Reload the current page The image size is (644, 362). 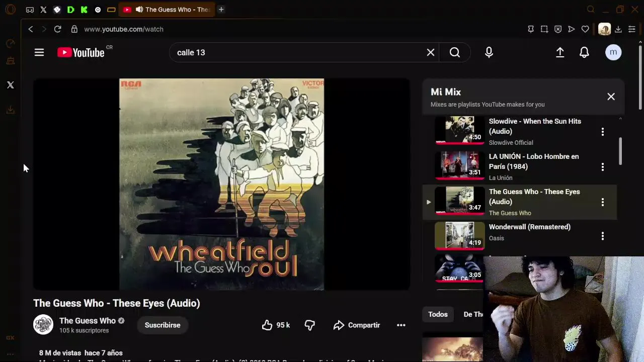(57, 29)
